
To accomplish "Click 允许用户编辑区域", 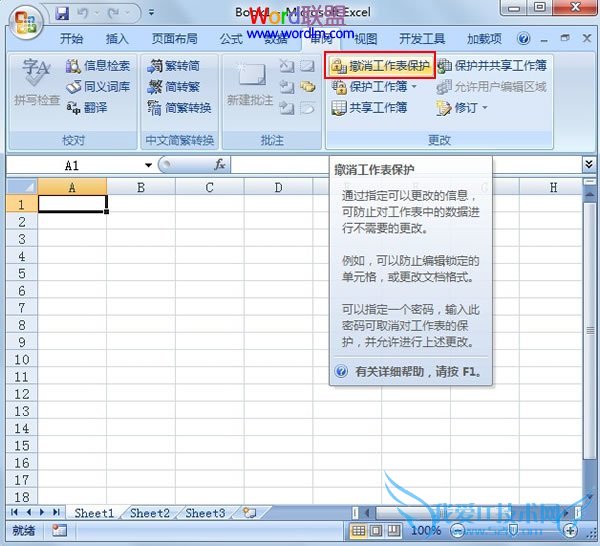I will click(x=492, y=87).
